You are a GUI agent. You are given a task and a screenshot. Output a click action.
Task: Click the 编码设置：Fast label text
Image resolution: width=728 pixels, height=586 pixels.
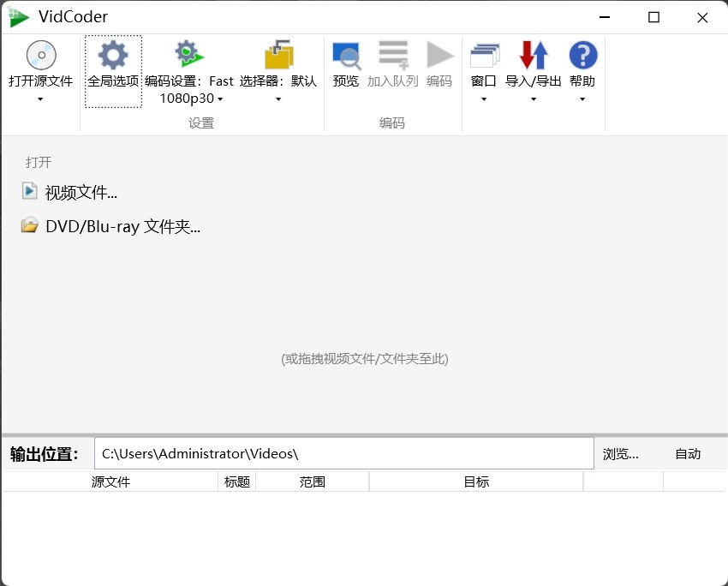pos(189,81)
